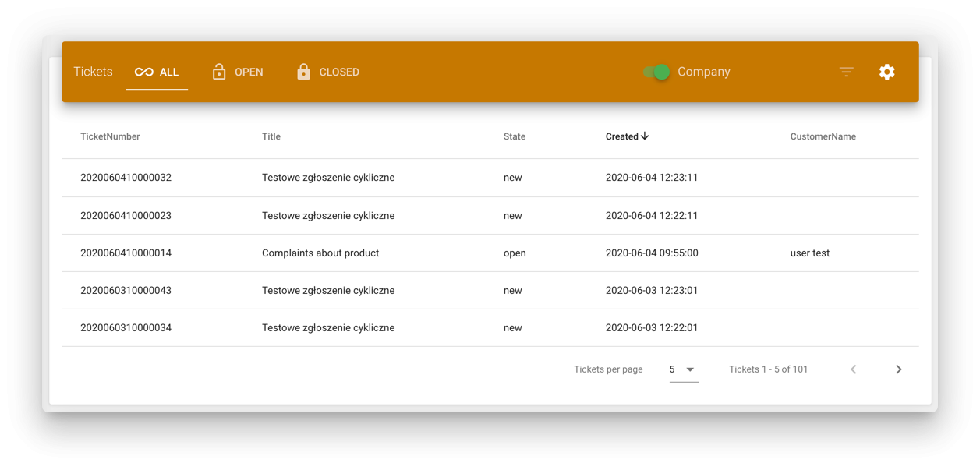Switch to the ALL tab
This screenshot has height=463, width=980.
pos(157,72)
